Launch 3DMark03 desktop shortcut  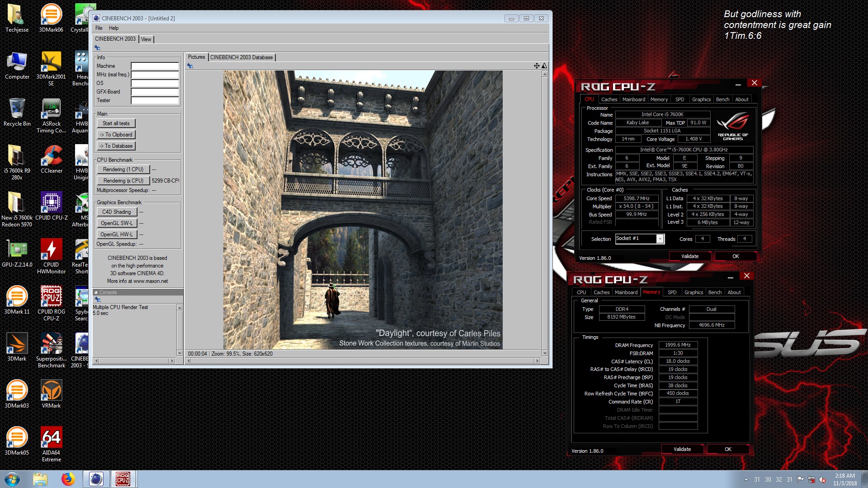tap(17, 394)
